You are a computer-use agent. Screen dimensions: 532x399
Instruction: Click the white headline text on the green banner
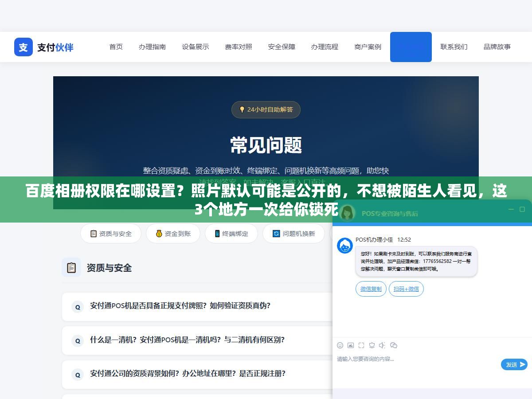click(266, 200)
